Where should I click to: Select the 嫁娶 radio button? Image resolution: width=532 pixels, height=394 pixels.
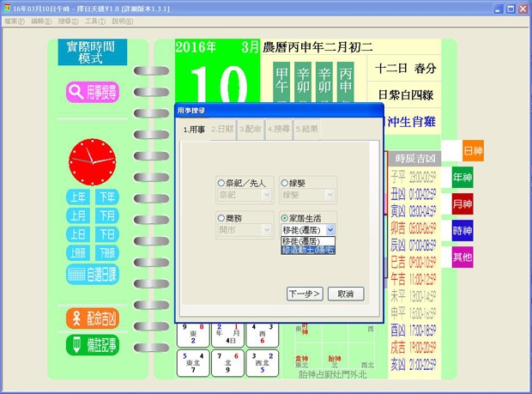point(285,183)
